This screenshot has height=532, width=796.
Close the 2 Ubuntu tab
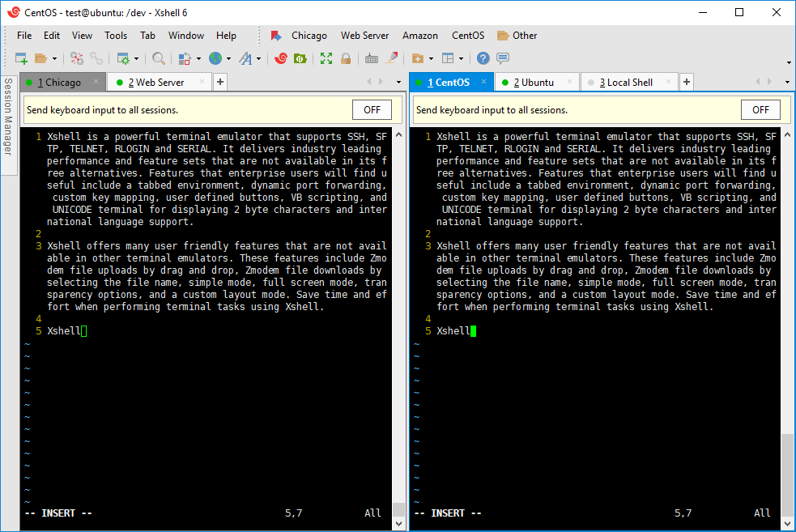pyautogui.click(x=569, y=82)
